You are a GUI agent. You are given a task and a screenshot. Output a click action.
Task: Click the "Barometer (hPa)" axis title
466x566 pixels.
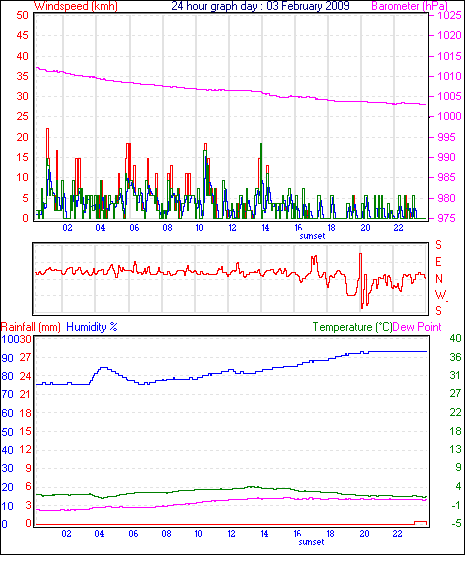point(410,6)
